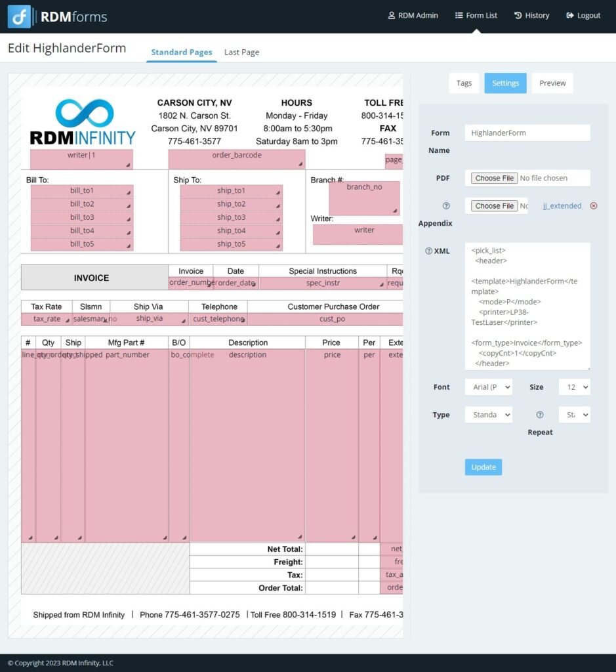Viewport: 616px width, 672px height.
Task: Open the jj_extended appendix link
Action: pos(562,205)
